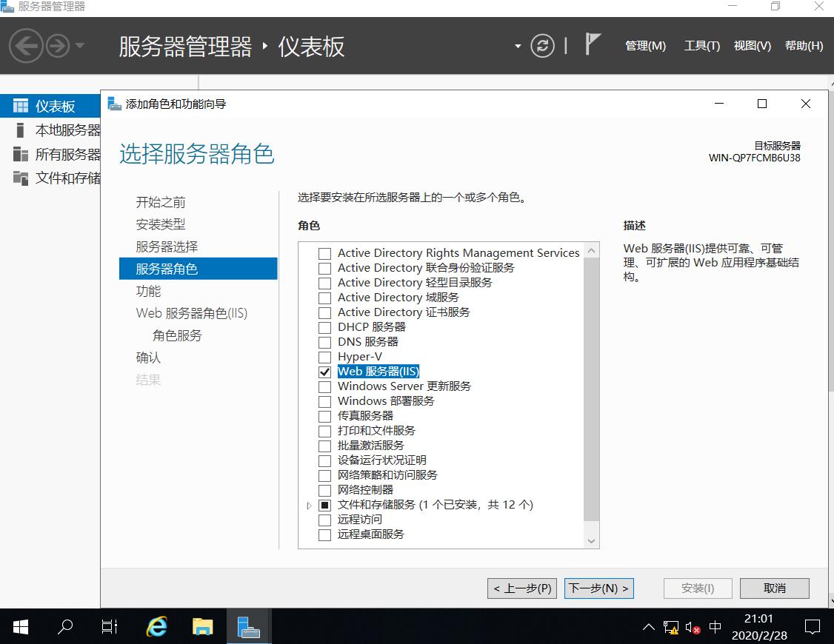Image resolution: width=834 pixels, height=644 pixels.
Task: Expand the 文件和存储服务 tree node
Action: click(310, 505)
